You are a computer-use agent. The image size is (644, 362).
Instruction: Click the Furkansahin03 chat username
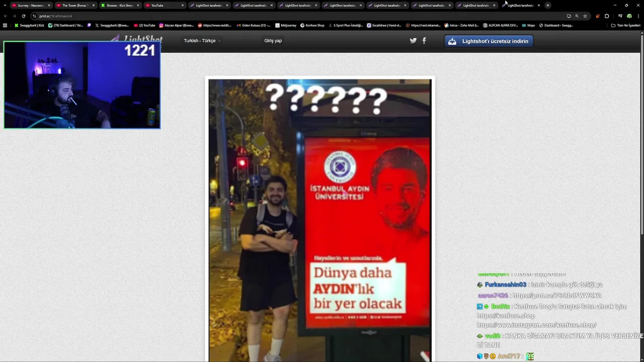click(505, 285)
